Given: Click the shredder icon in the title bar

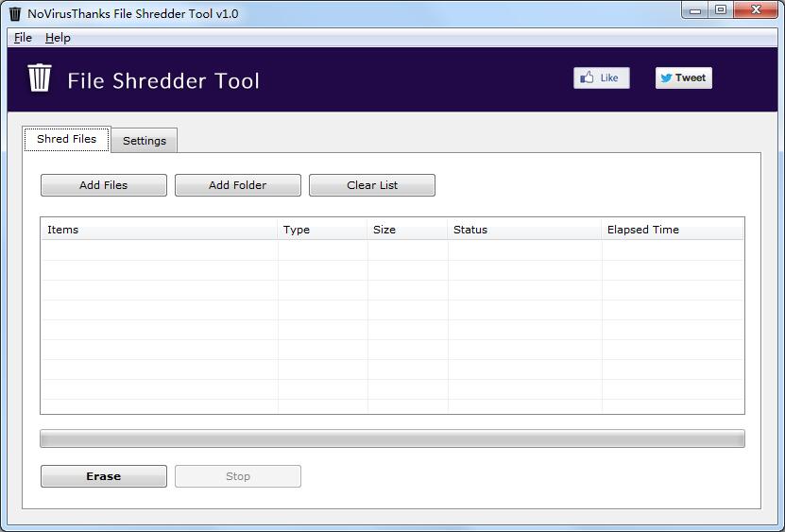Looking at the screenshot, I should tap(14, 14).
